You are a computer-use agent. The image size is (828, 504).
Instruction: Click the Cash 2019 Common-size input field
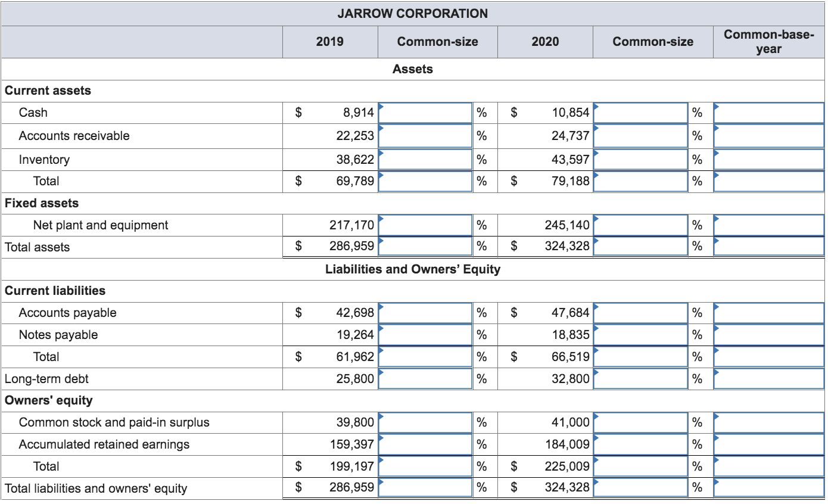pyautogui.click(x=425, y=113)
